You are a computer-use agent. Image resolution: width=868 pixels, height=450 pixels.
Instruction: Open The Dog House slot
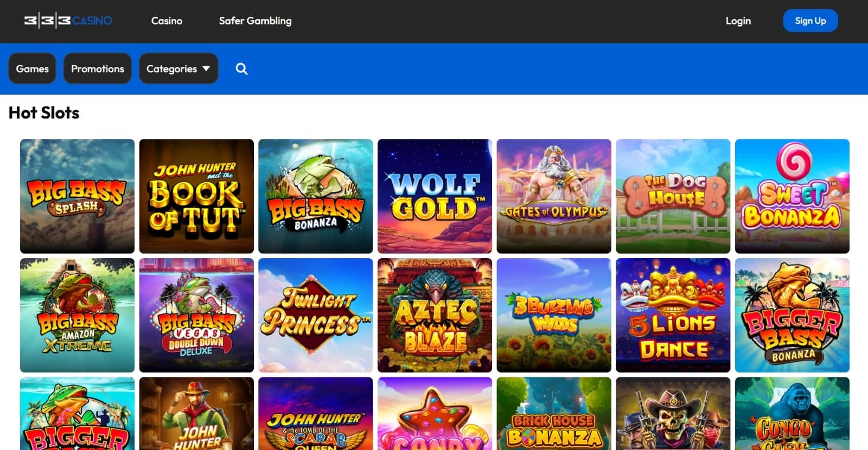(673, 196)
